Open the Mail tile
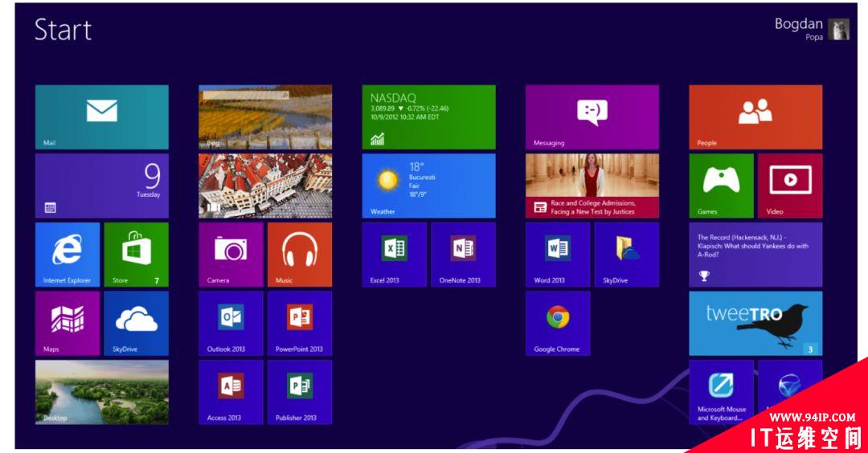This screenshot has width=868, height=453. click(x=102, y=116)
